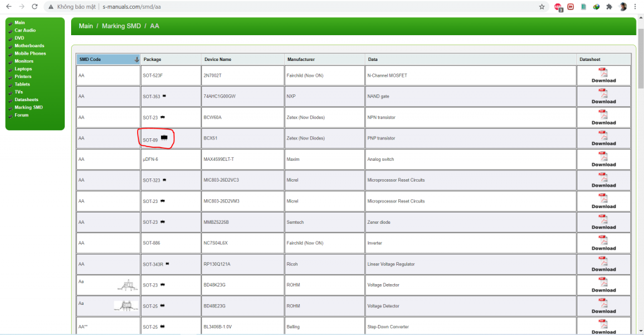Open Printers in the sidebar
The image size is (644, 335).
(x=23, y=76)
